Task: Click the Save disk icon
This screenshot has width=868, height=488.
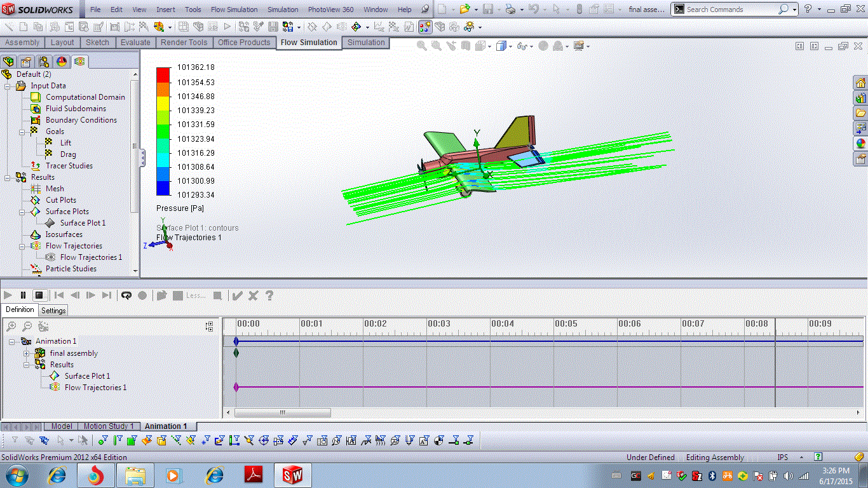Action: [x=487, y=10]
